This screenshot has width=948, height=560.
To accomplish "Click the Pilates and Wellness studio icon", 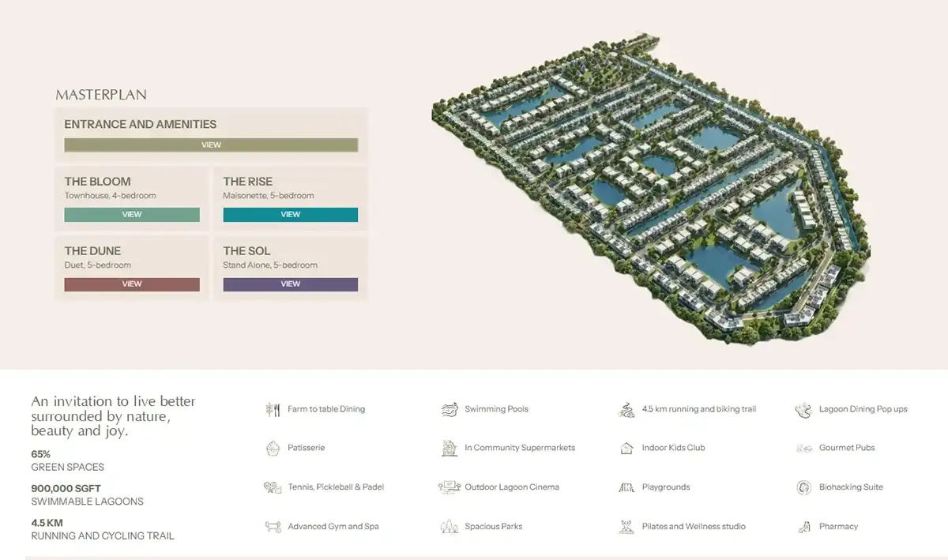I will (626, 527).
